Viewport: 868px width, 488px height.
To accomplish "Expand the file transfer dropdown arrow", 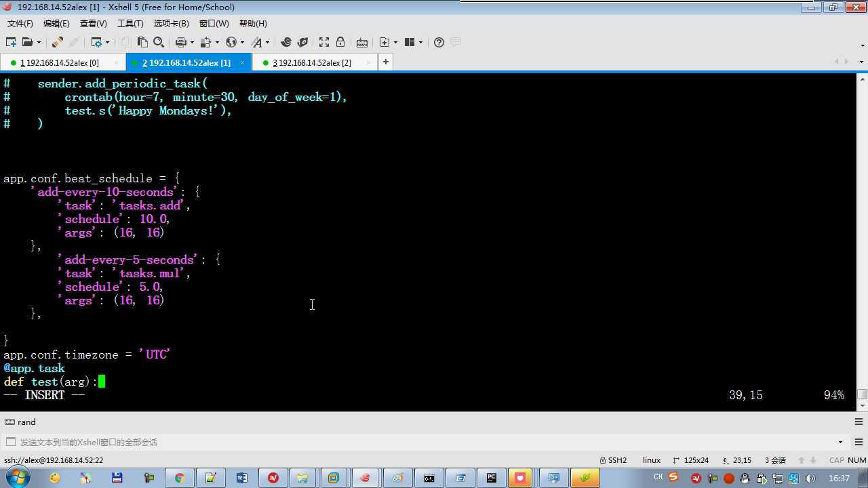I will coord(217,42).
